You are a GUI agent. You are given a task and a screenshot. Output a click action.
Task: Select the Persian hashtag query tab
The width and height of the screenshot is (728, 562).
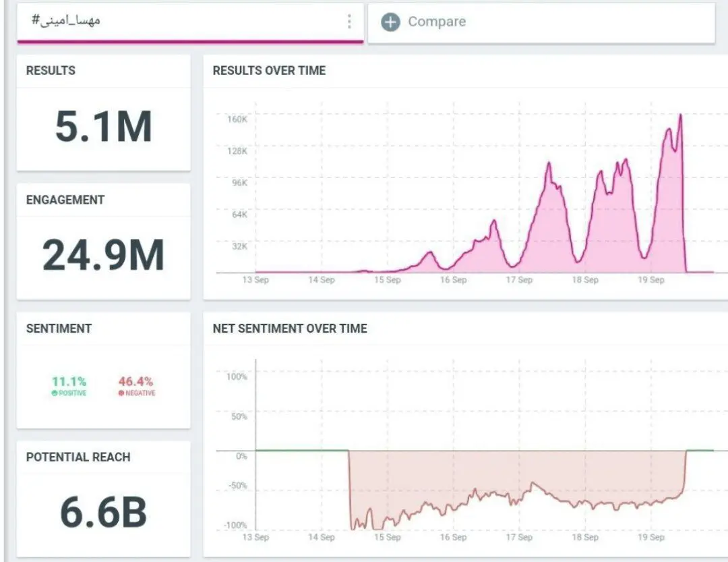(190, 22)
